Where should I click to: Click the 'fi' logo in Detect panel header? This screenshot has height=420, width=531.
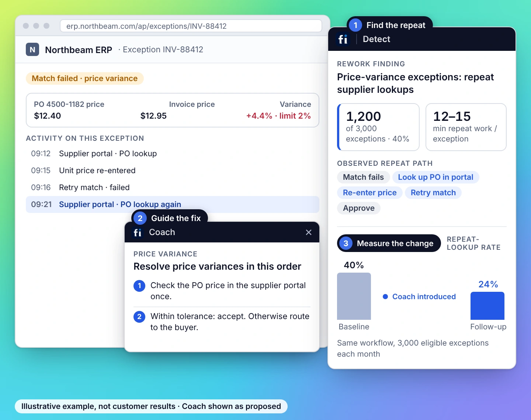coord(343,39)
